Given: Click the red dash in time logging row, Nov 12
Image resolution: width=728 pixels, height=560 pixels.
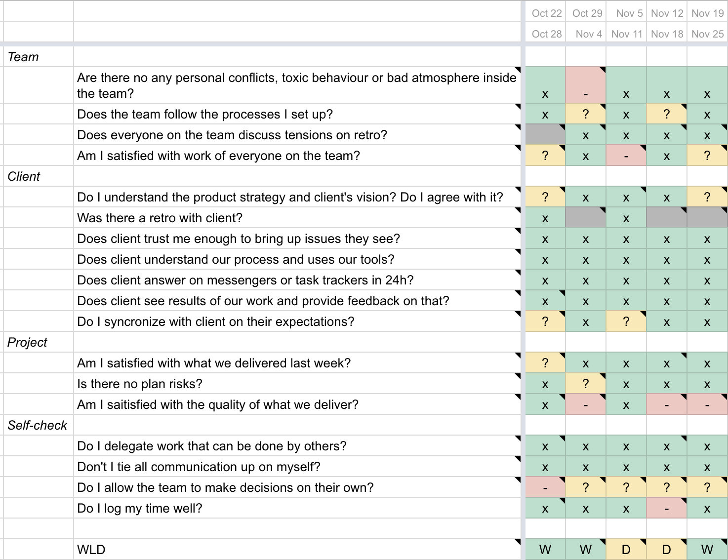Looking at the screenshot, I should point(667,508).
